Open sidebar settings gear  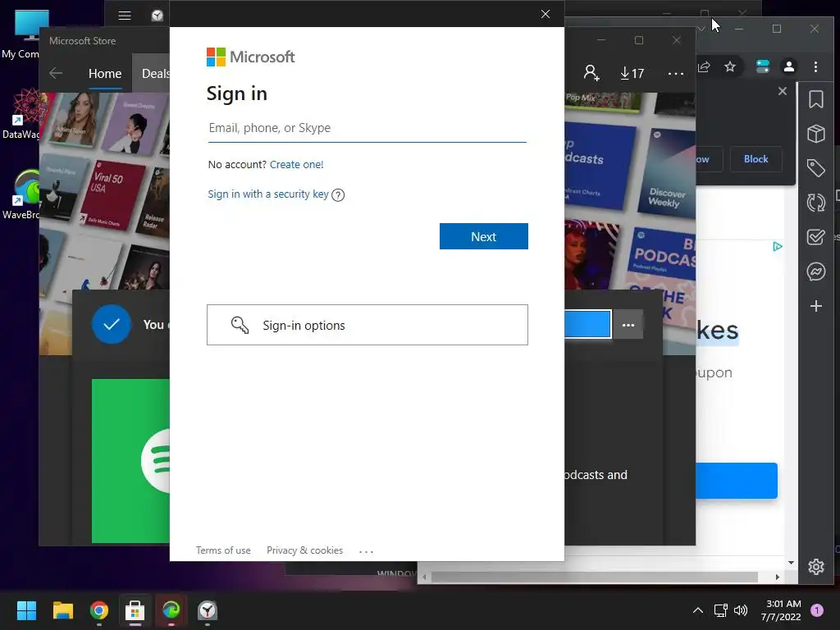(x=816, y=566)
